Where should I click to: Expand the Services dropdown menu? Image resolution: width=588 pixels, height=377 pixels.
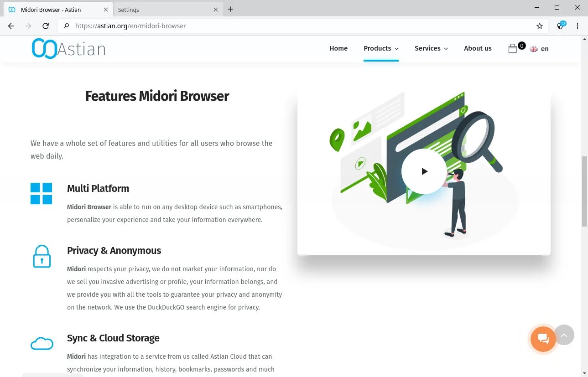[x=431, y=48]
